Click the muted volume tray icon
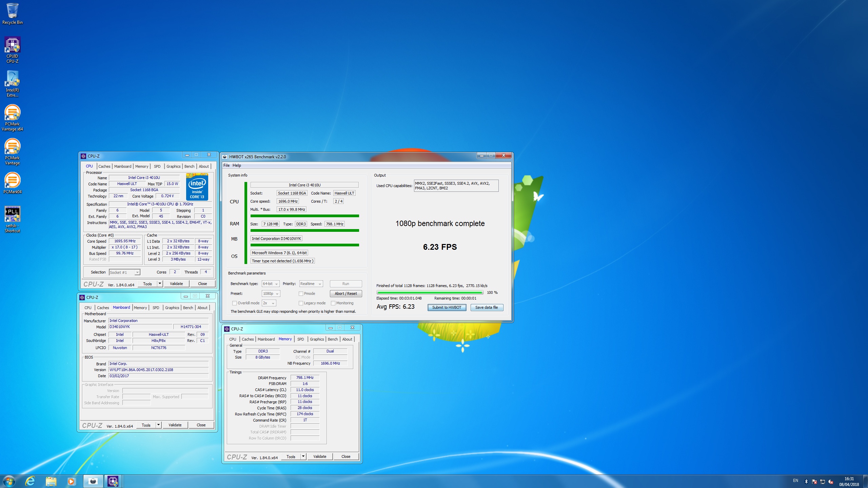This screenshot has width=868, height=488. (831, 481)
